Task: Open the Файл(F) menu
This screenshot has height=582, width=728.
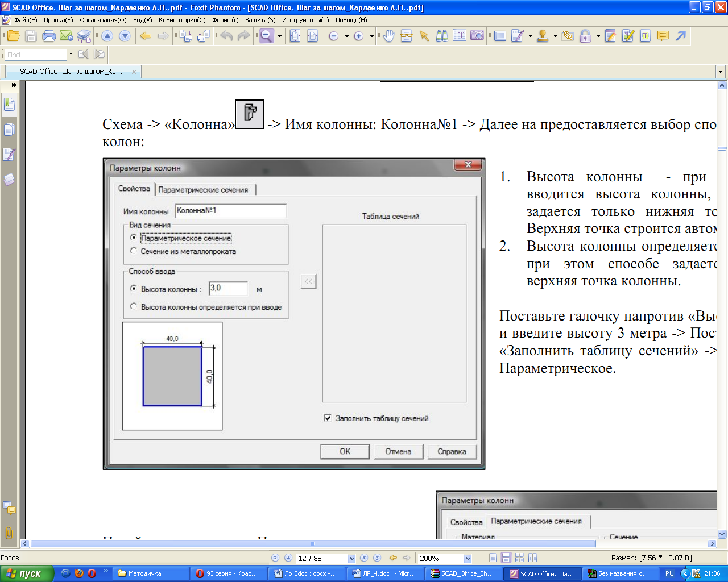Action: [26, 20]
